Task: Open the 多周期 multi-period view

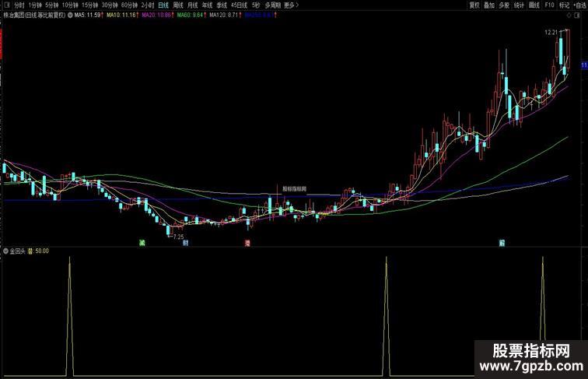Action: [273, 5]
